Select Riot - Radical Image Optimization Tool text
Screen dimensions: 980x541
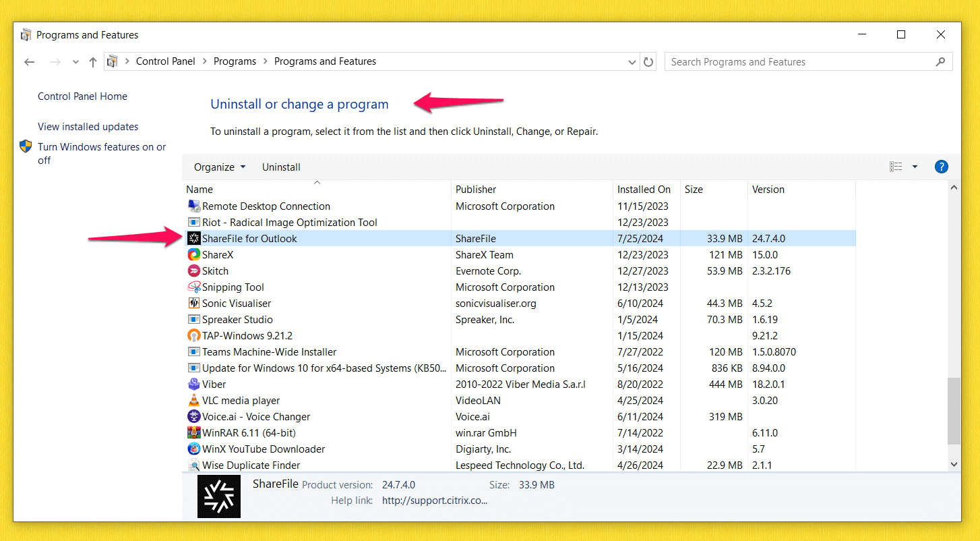point(290,222)
